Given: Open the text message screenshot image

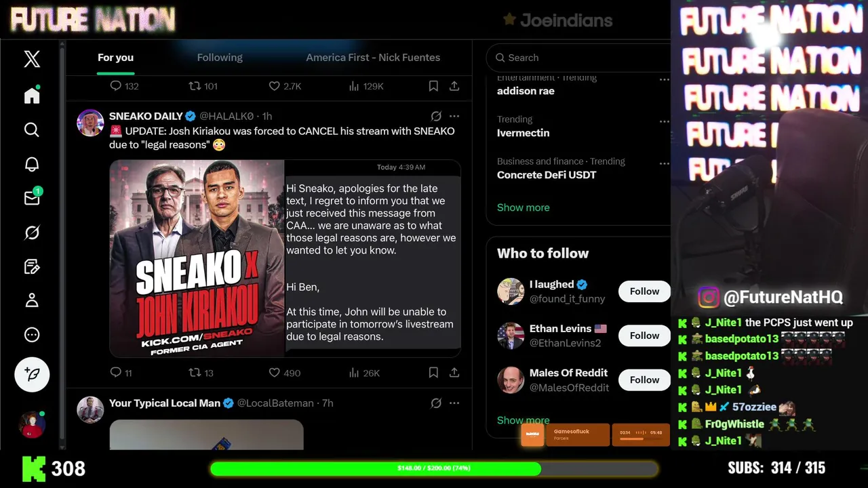Looking at the screenshot, I should [373, 258].
